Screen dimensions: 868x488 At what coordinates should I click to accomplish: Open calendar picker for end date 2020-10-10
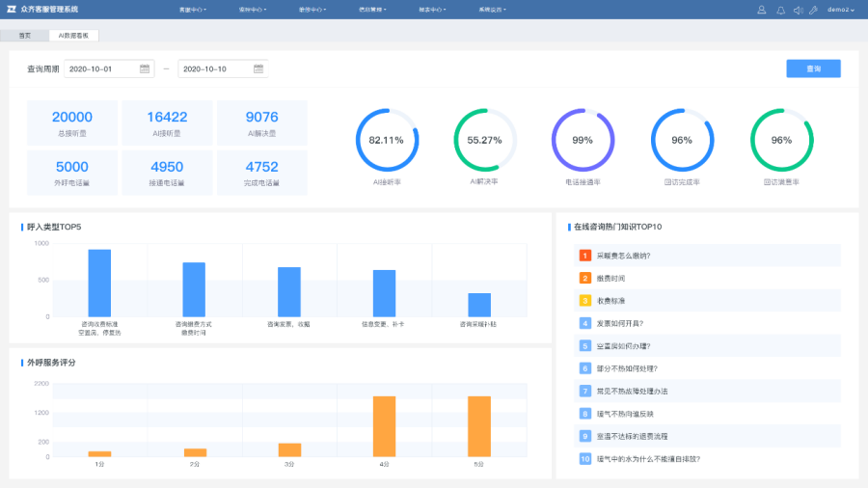(x=258, y=68)
